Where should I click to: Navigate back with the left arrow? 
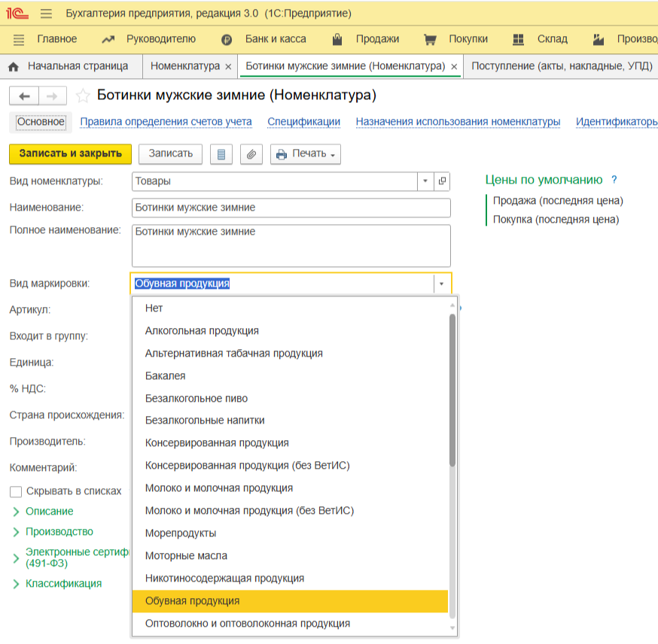23,96
